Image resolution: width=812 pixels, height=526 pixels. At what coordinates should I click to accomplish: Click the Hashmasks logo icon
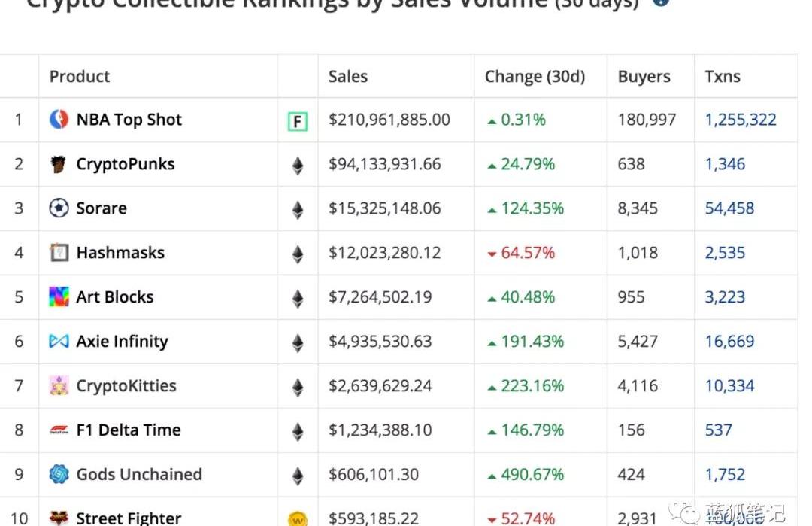(59, 253)
